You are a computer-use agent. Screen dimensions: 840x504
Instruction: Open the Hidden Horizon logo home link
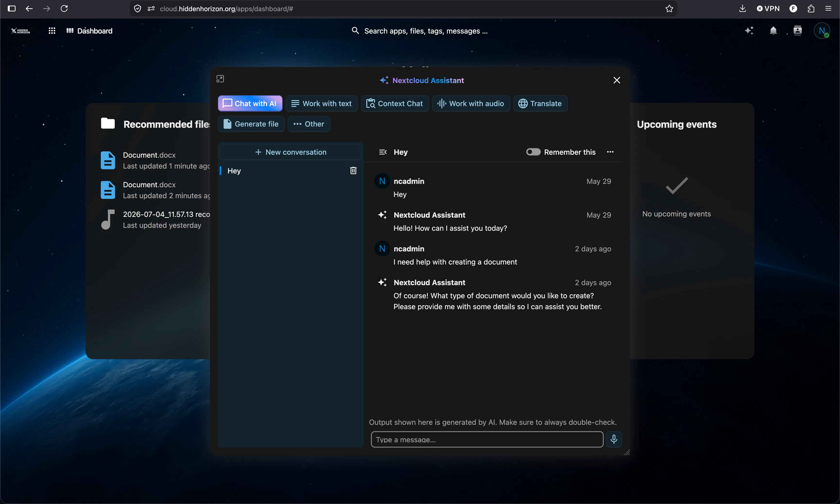(20, 31)
